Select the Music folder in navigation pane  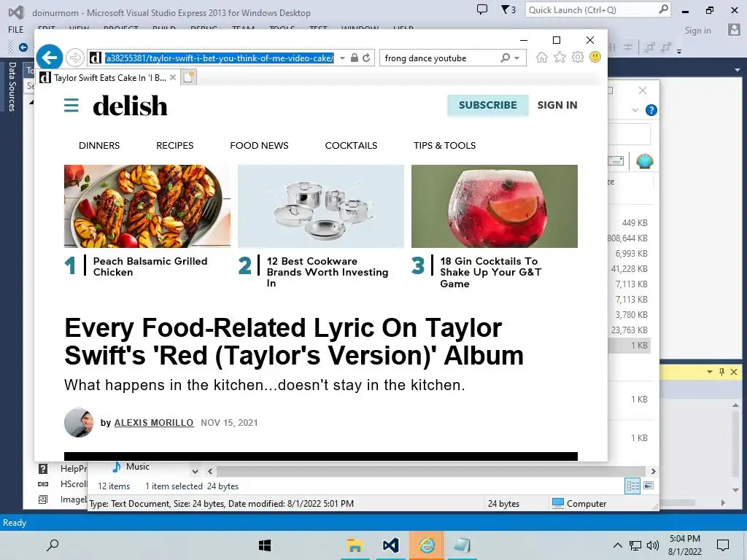point(131,467)
